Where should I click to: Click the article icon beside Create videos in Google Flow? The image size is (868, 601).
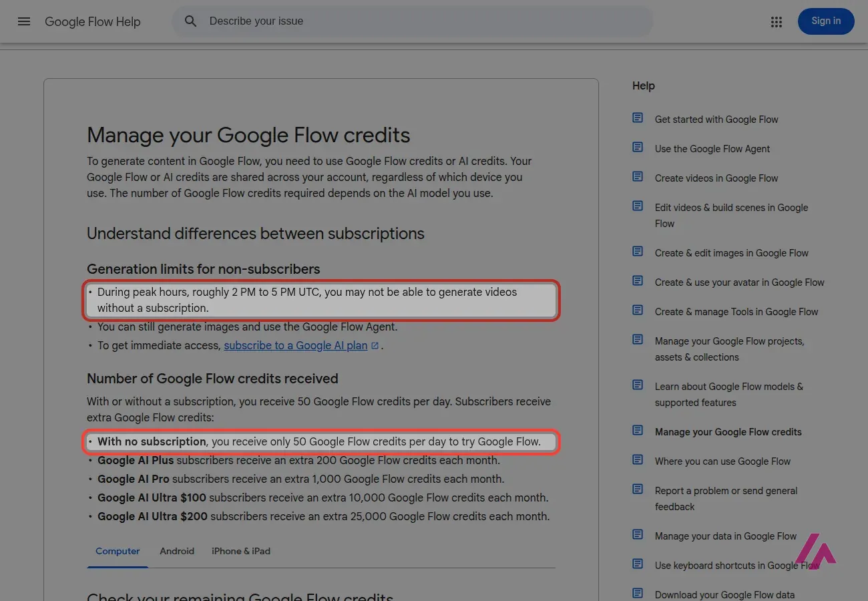pyautogui.click(x=638, y=177)
